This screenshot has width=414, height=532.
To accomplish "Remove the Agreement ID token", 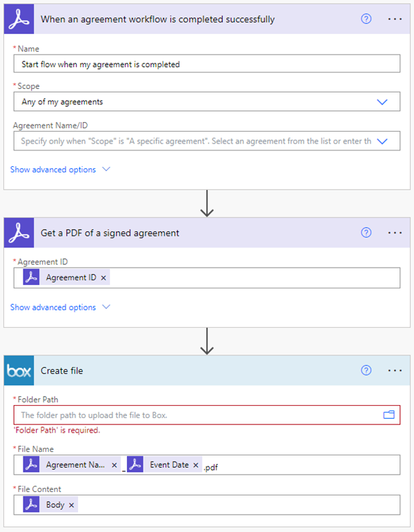I will (x=103, y=277).
